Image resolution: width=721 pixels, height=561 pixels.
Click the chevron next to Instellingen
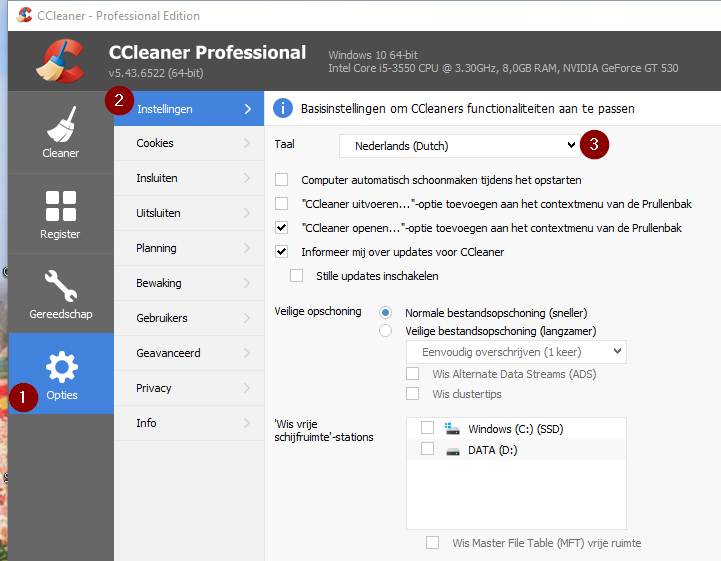coord(248,109)
